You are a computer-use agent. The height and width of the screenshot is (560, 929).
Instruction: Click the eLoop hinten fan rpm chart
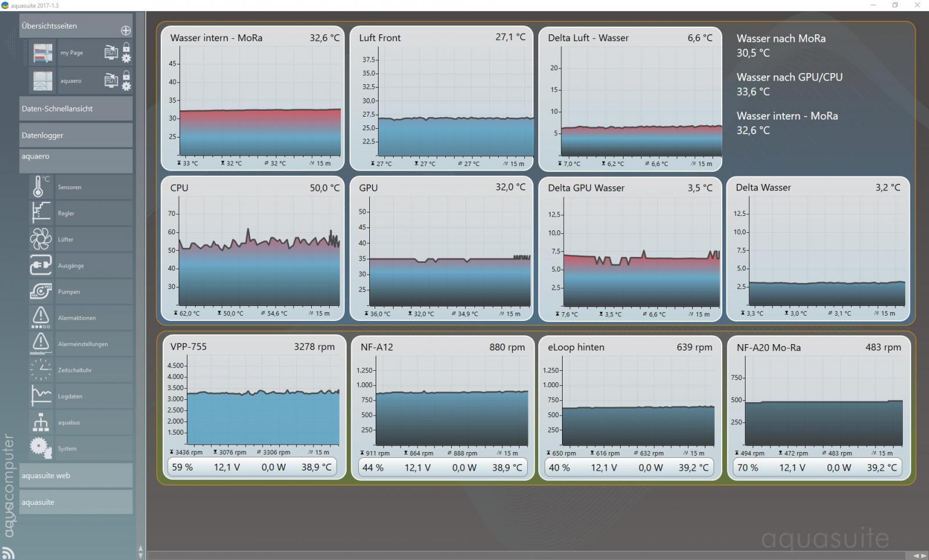tap(631, 407)
